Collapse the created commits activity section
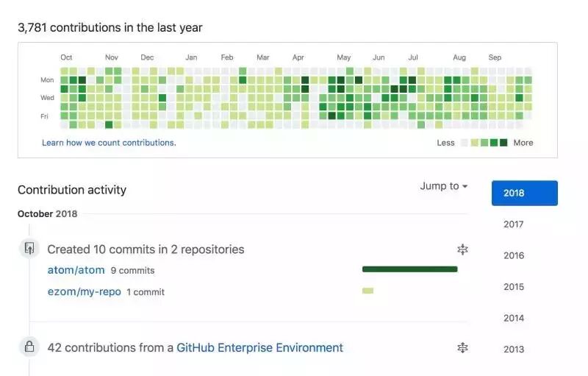 tap(462, 249)
